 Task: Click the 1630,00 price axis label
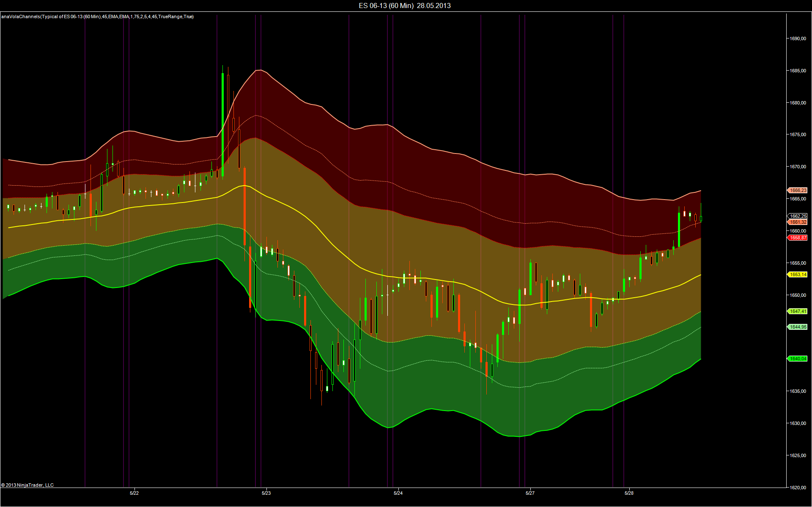798,423
